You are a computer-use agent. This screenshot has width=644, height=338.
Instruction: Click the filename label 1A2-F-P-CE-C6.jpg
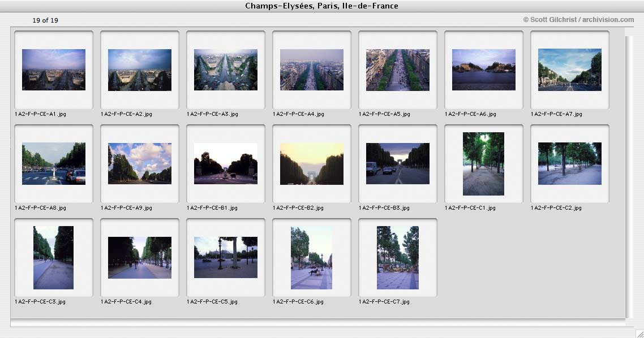pyautogui.click(x=298, y=301)
